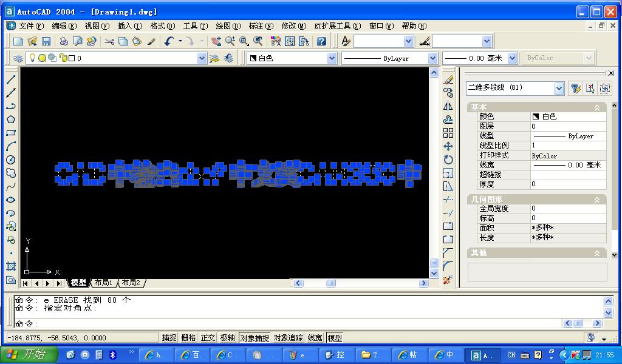Collapse the 几何图形 properties section

pyautogui.click(x=597, y=200)
